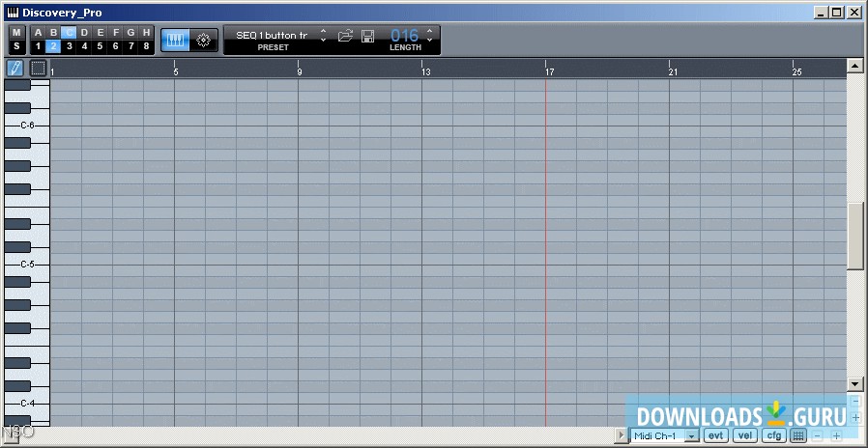Increase sequence length with up arrow
This screenshot has height=448, width=868.
429,31
